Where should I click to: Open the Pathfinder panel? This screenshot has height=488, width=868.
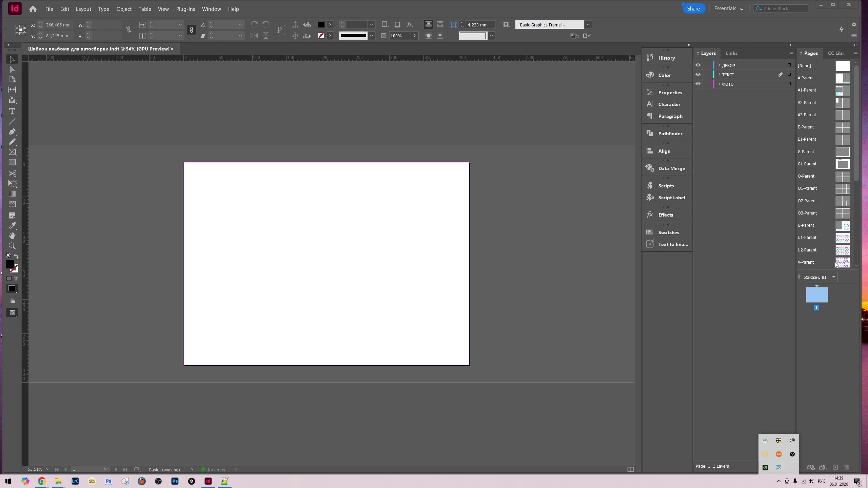(670, 134)
